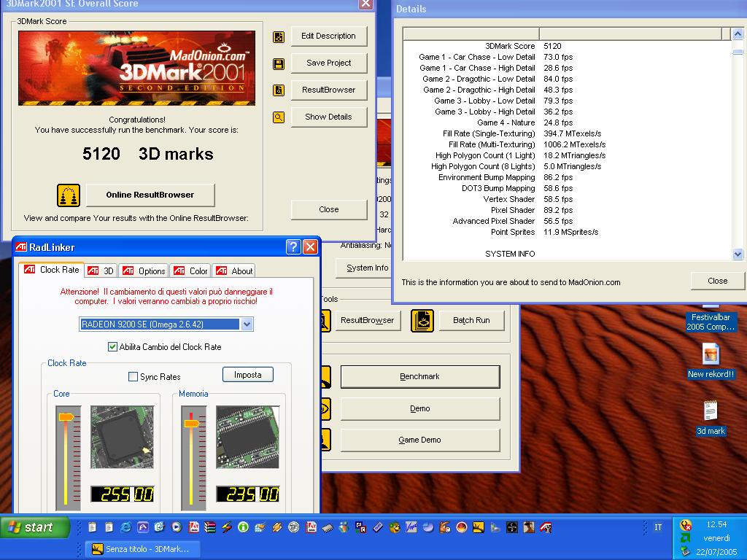Toggle Abilita Cambio del Clock Rate checkbox

112,346
